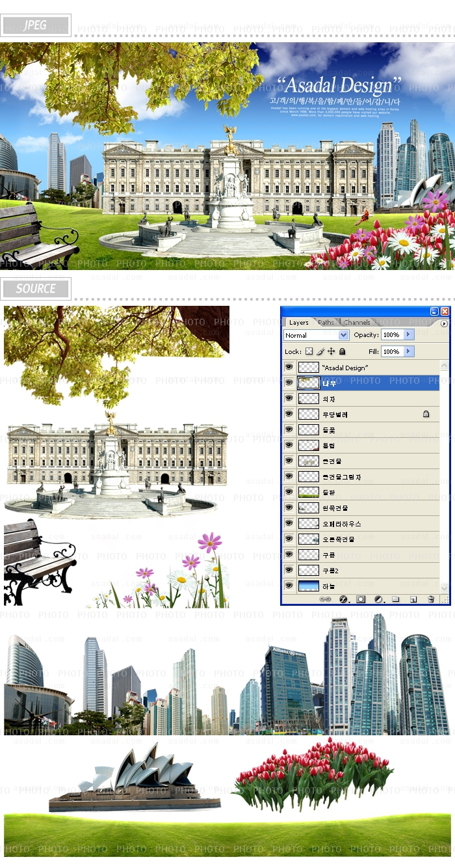Image resolution: width=455 pixels, height=868 pixels.
Task: Select the 오른쪽건물 layer name
Action: 339,539
